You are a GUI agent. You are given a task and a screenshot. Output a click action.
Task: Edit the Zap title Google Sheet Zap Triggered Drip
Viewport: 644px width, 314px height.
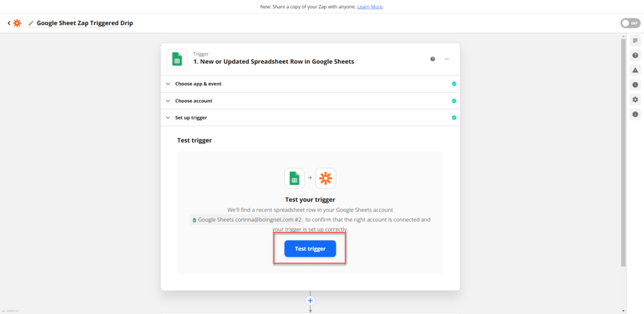[85, 23]
